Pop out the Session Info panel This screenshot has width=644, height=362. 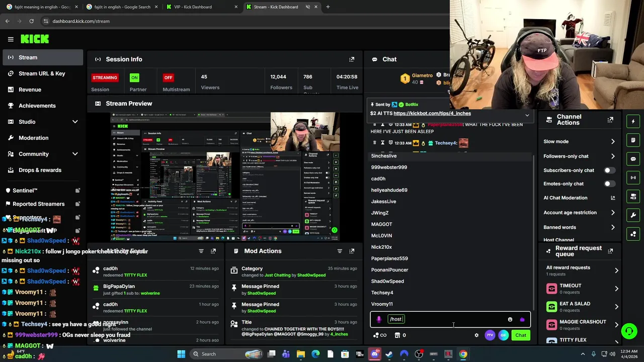(352, 59)
